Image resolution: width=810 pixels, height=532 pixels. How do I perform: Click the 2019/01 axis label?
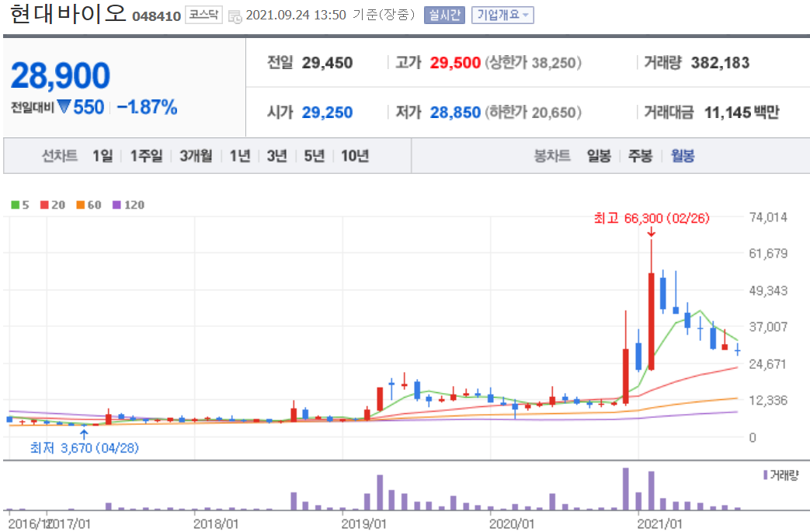(x=363, y=523)
